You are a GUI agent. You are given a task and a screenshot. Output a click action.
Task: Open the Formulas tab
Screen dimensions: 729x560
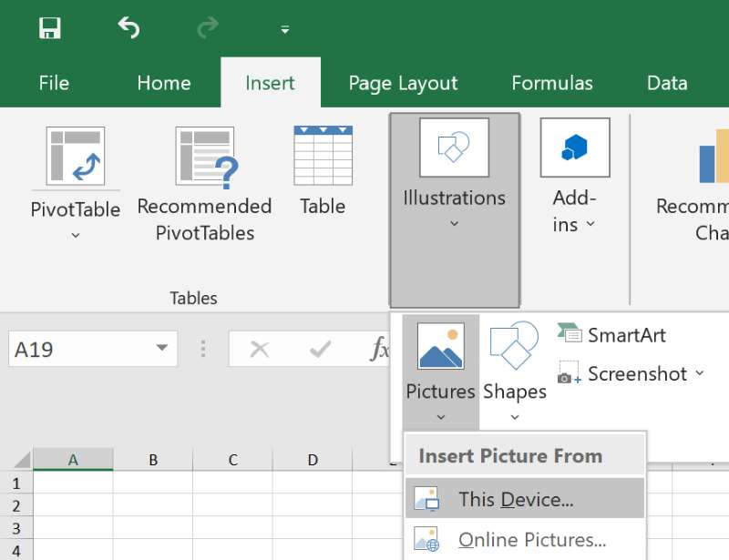pyautogui.click(x=552, y=83)
